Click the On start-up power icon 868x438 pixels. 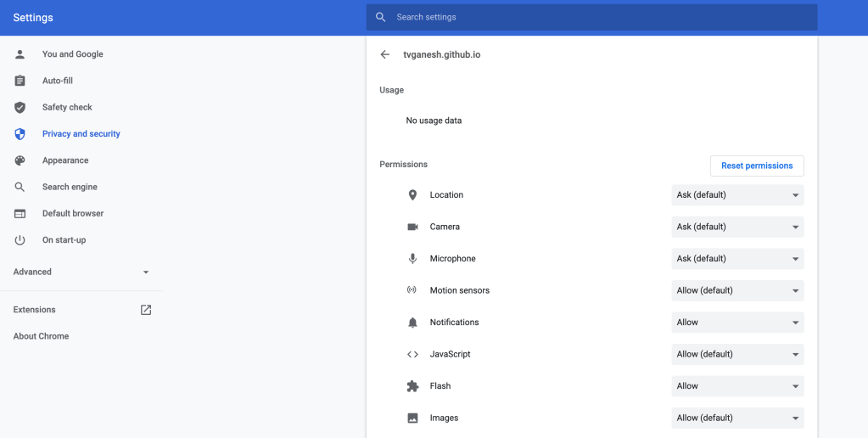[20, 240]
